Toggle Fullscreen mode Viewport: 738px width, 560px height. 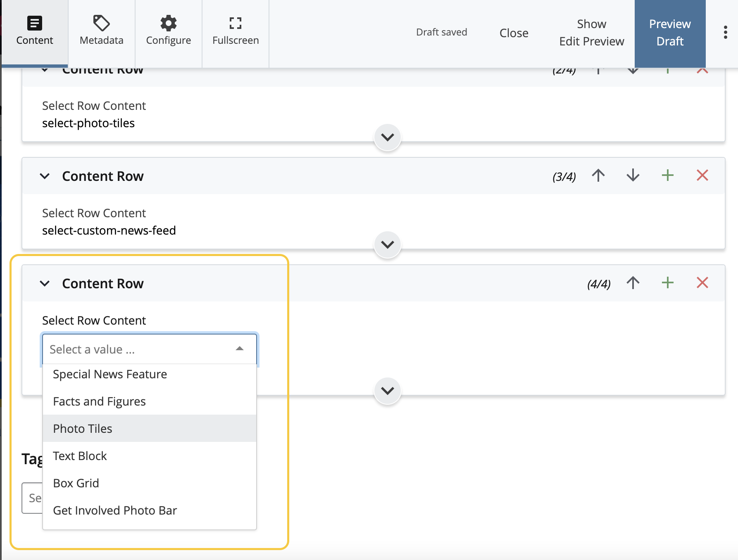[236, 33]
